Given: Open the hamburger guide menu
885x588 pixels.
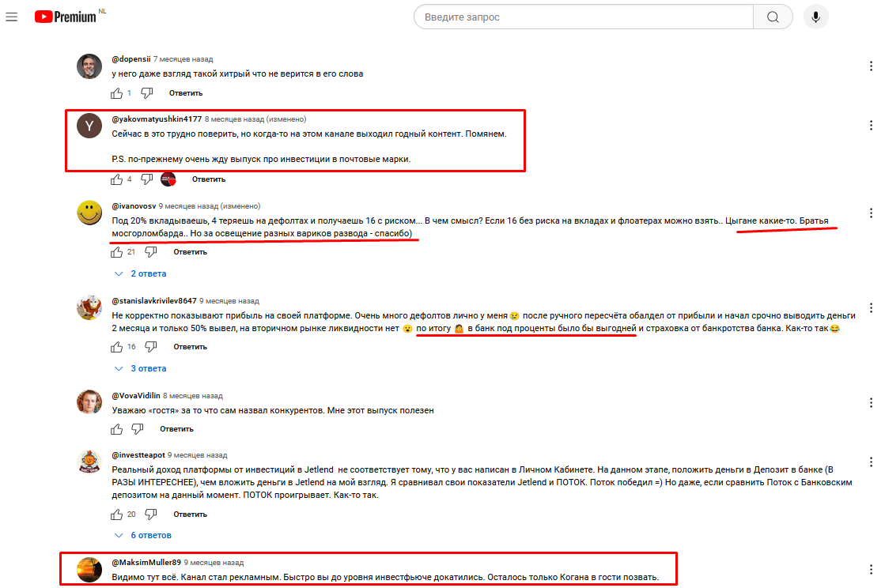Looking at the screenshot, I should pyautogui.click(x=12, y=17).
